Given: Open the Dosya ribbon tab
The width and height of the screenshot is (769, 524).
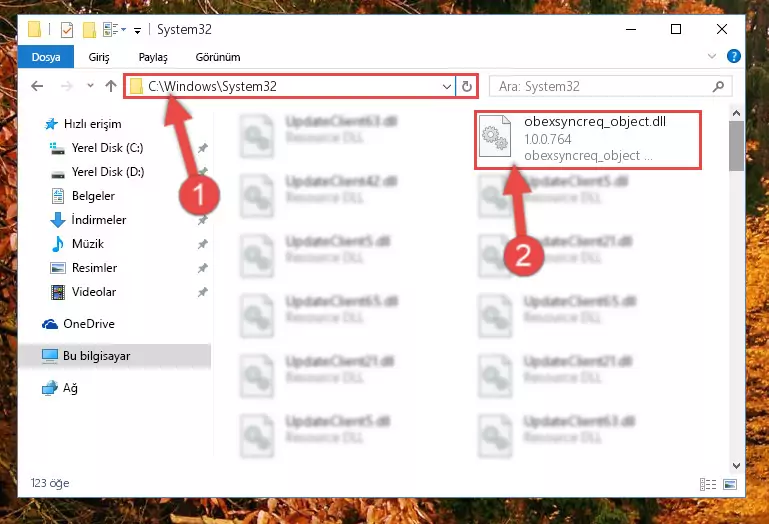Looking at the screenshot, I should 46,57.
